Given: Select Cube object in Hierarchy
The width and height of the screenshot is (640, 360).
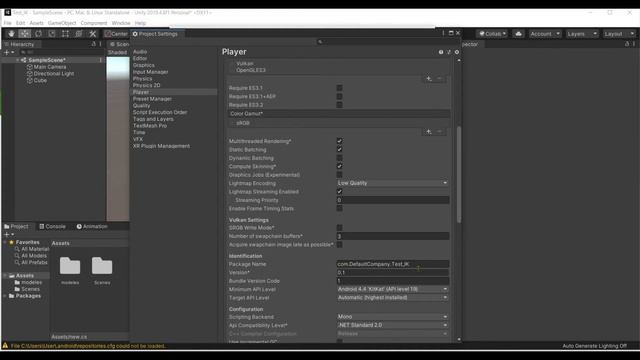Looking at the screenshot, I should 40,80.
